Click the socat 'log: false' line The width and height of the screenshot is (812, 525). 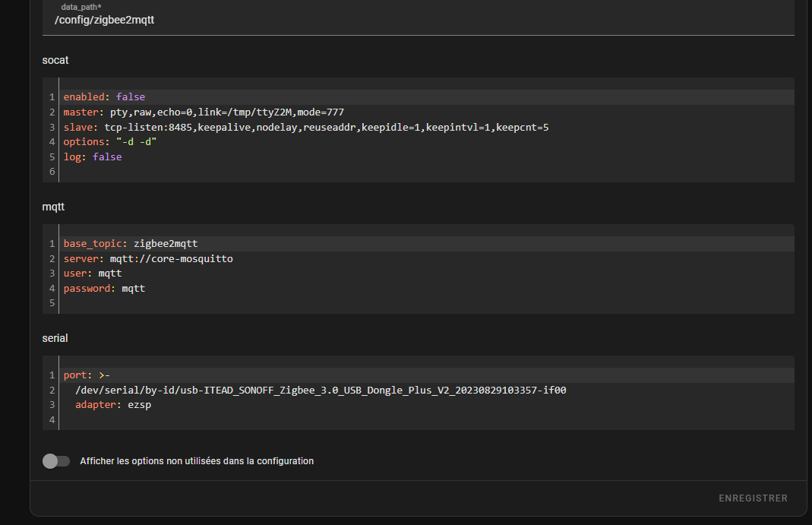point(92,157)
